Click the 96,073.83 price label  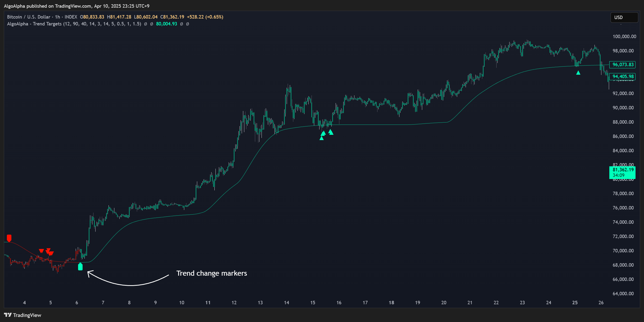[623, 65]
